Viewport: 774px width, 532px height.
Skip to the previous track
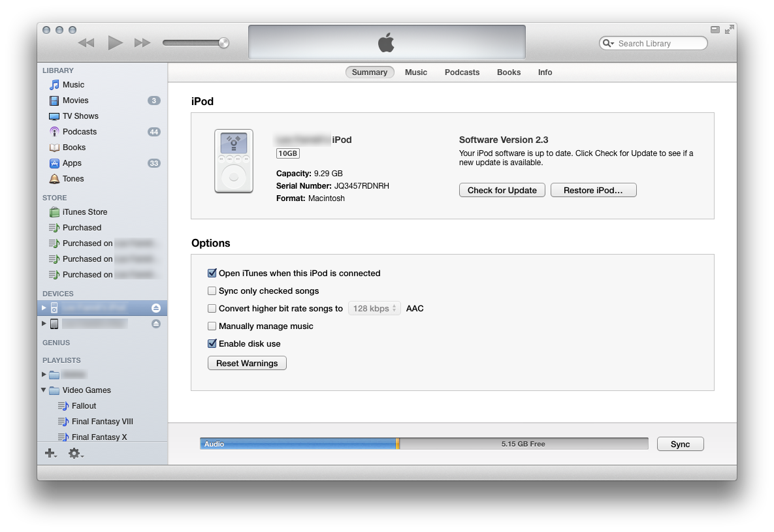click(x=86, y=43)
